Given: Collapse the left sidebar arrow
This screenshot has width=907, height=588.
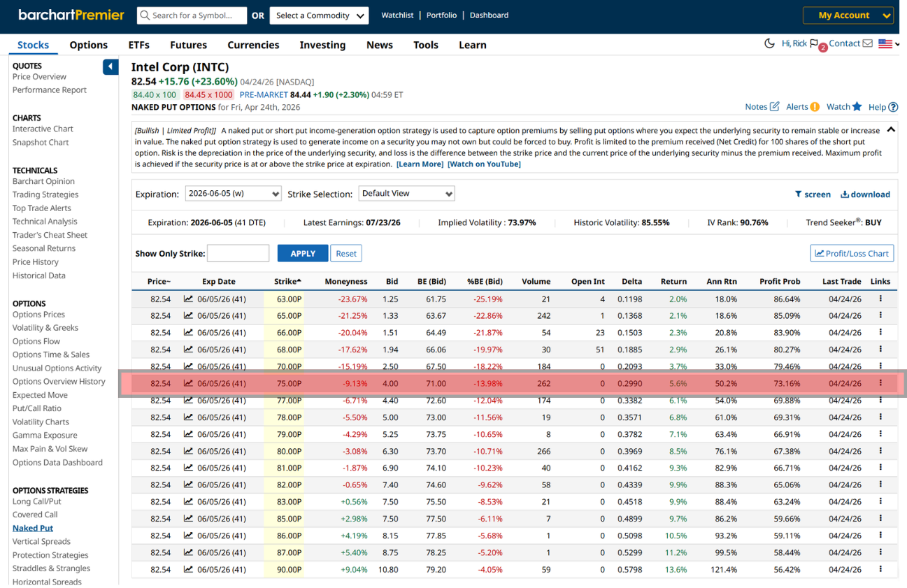Looking at the screenshot, I should pyautogui.click(x=110, y=67).
